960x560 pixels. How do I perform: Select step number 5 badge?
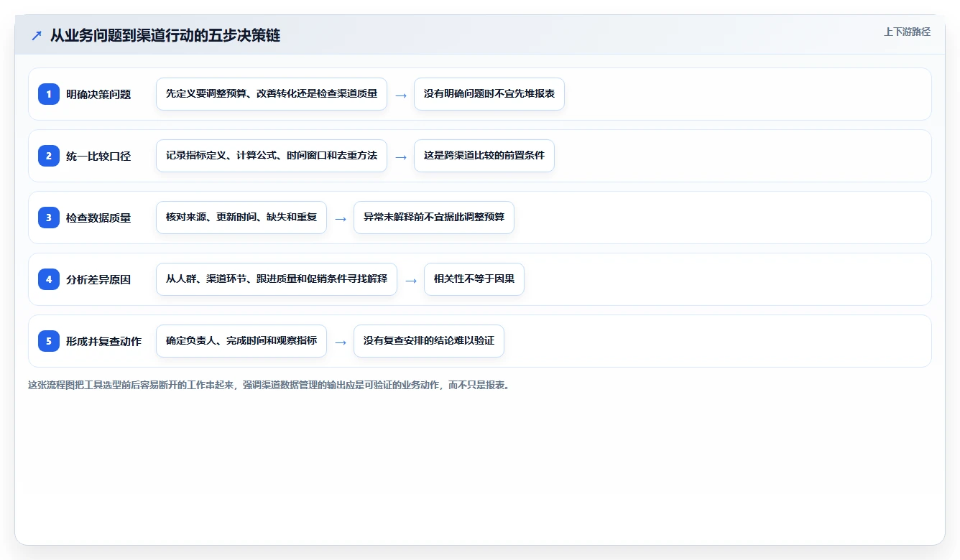pos(49,340)
